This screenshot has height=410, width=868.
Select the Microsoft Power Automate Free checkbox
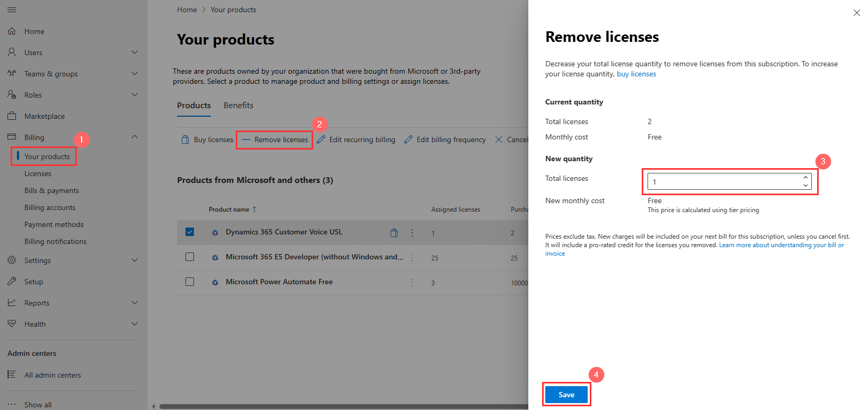tap(190, 282)
